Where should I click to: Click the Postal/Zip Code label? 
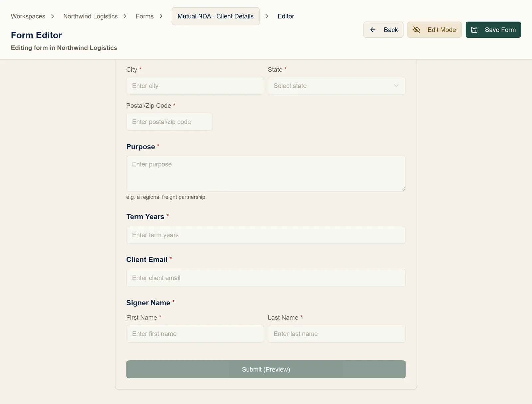point(149,106)
